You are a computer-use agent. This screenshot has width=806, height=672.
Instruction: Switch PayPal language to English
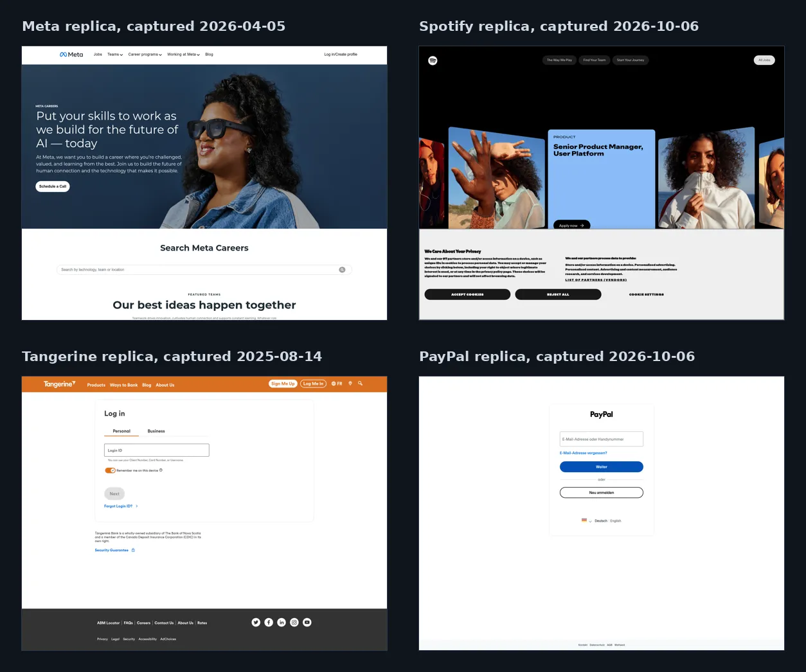click(x=616, y=521)
